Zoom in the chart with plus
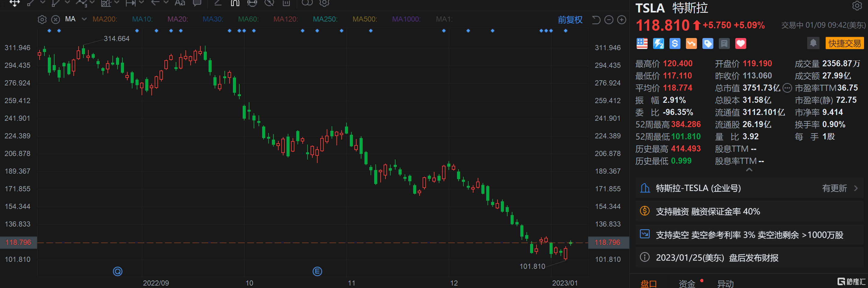 [x=622, y=20]
